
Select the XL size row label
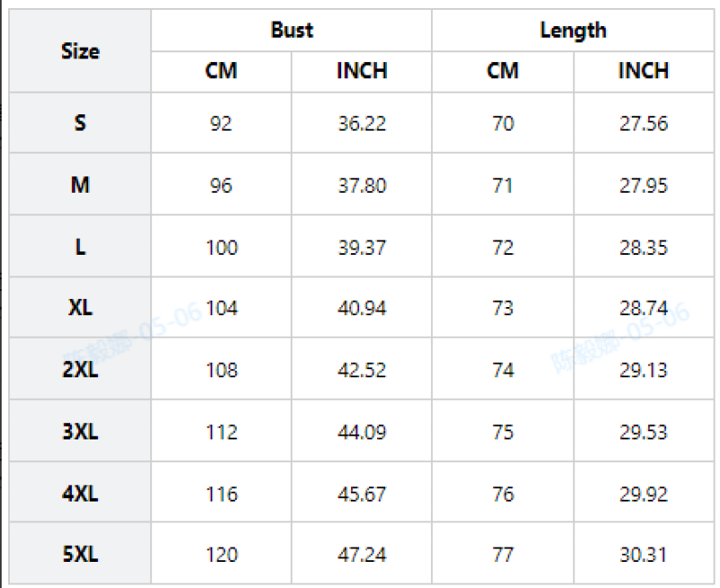[x=80, y=308]
